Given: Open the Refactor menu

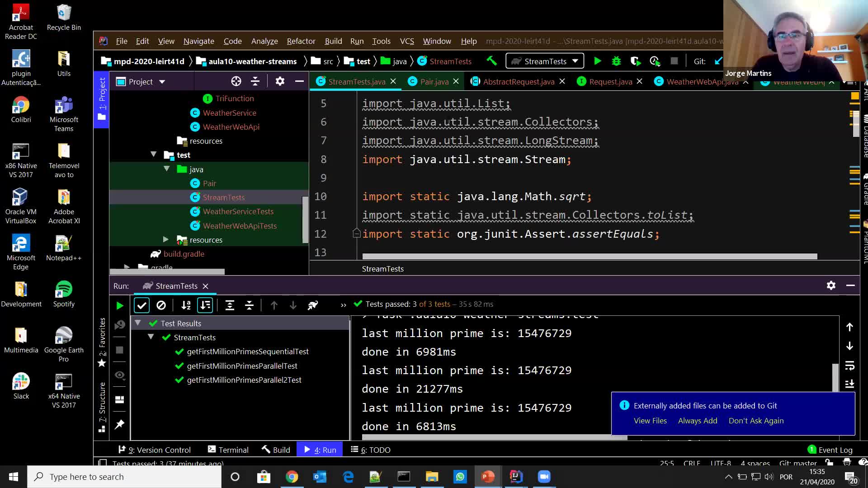Looking at the screenshot, I should (301, 41).
